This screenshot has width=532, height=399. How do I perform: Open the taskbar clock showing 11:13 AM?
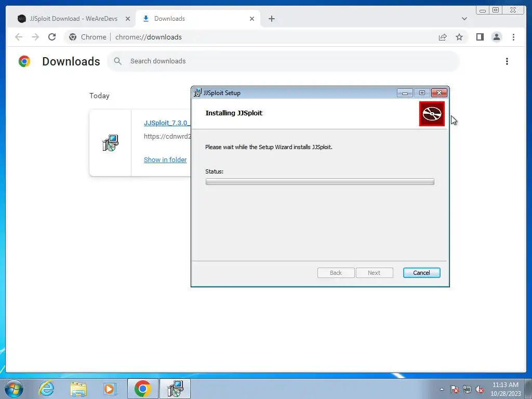pos(505,389)
